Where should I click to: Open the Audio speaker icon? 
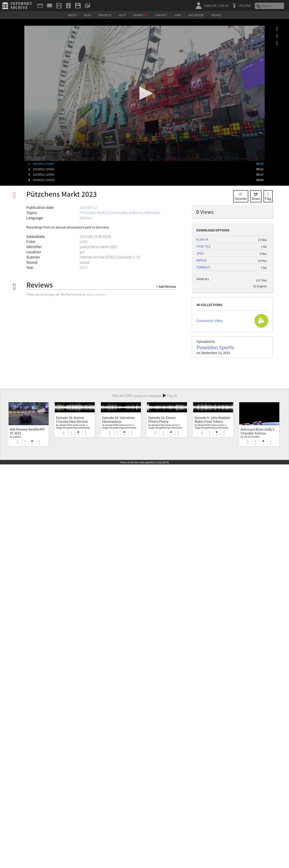(68, 5)
